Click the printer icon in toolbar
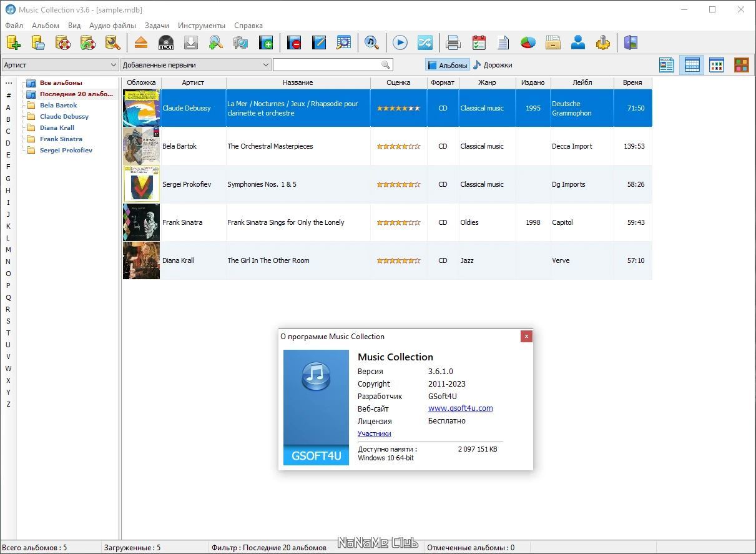The image size is (756, 554). [x=453, y=42]
